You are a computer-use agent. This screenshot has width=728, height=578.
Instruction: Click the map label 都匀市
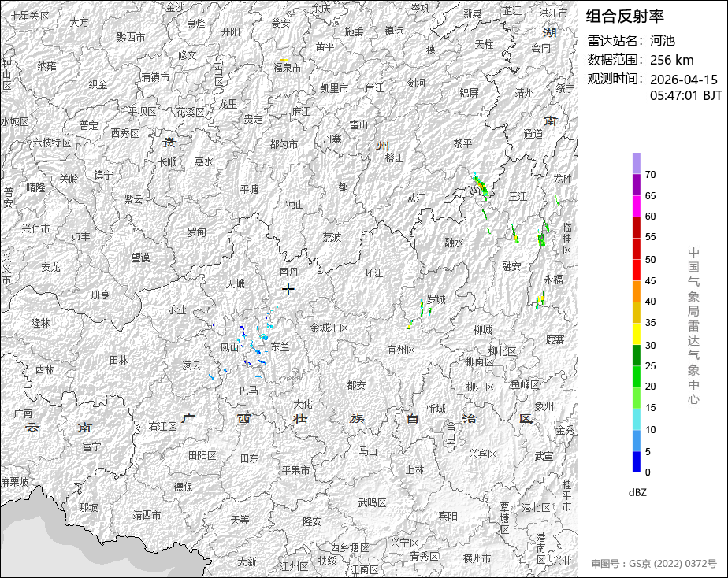click(x=284, y=144)
